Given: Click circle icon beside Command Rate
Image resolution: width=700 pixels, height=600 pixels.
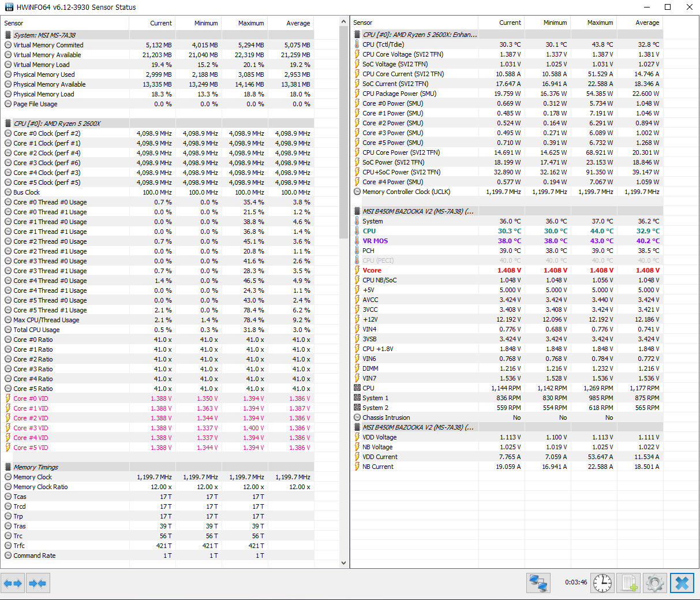Looking at the screenshot, I should point(8,556).
